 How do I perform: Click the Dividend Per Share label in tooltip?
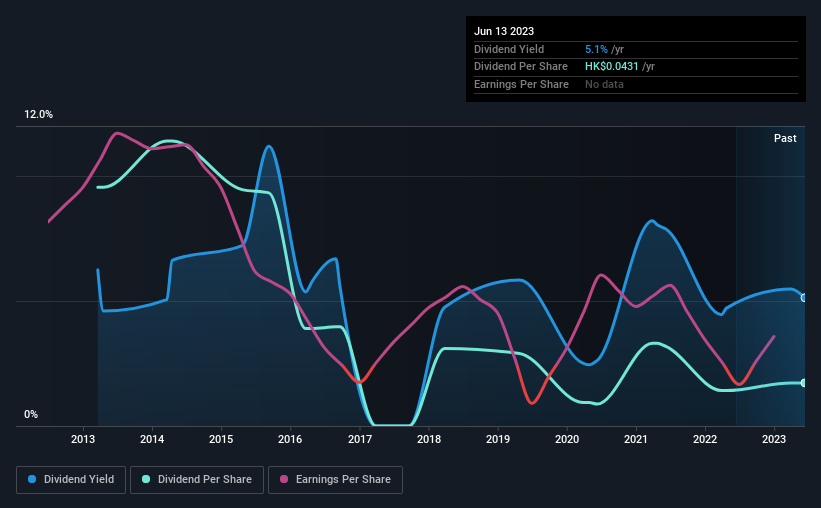pyautogui.click(x=520, y=67)
